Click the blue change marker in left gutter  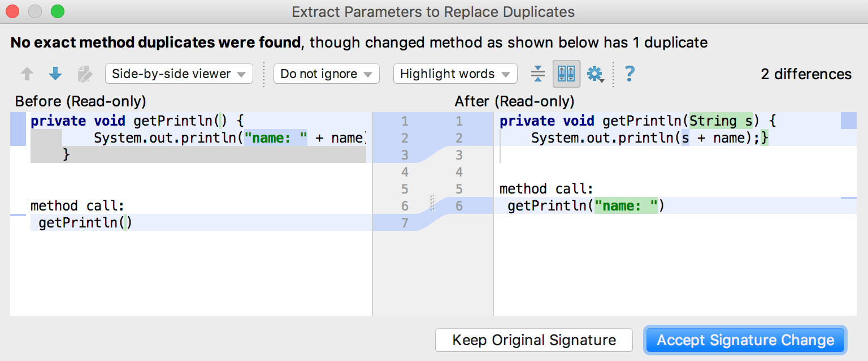pos(18,129)
